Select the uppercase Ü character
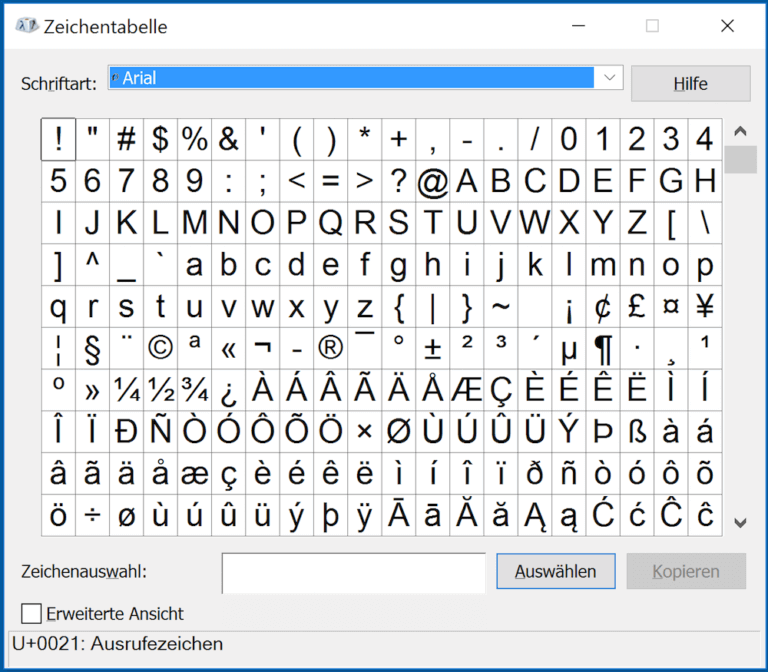The image size is (768, 672). point(535,432)
